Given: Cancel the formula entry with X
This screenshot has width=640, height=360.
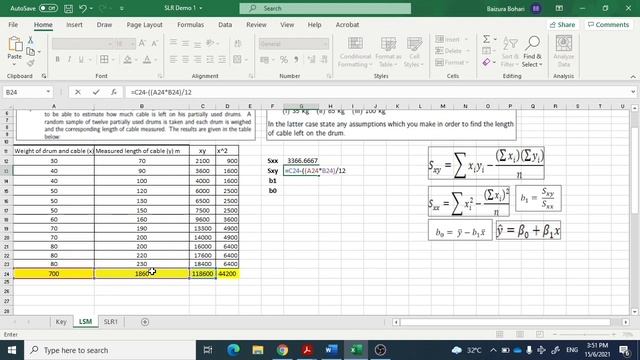Looking at the screenshot, I should pyautogui.click(x=78, y=92).
